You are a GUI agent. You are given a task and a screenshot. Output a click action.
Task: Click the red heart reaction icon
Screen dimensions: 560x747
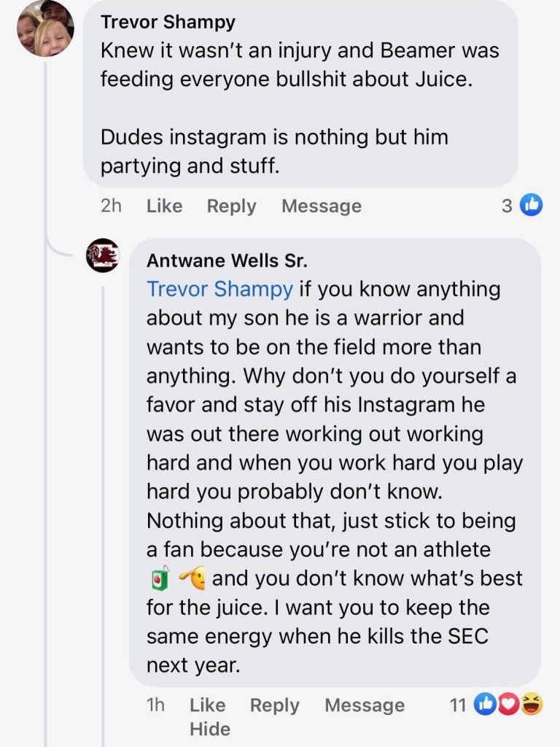[x=507, y=705]
